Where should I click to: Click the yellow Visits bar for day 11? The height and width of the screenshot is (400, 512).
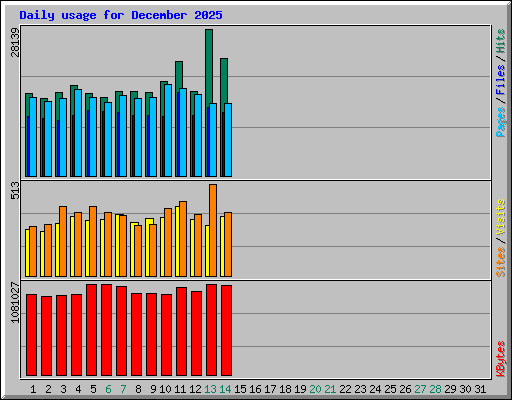click(177, 241)
